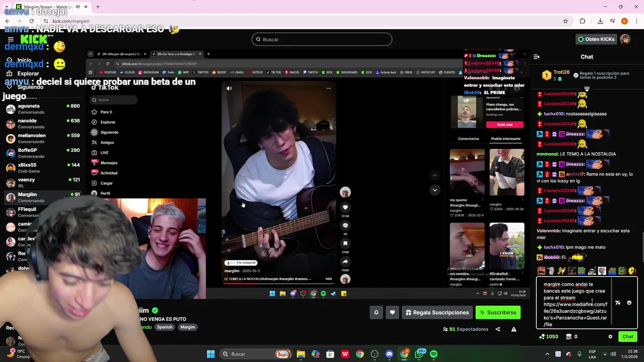Open the emote picker smiley icon

(x=629, y=303)
